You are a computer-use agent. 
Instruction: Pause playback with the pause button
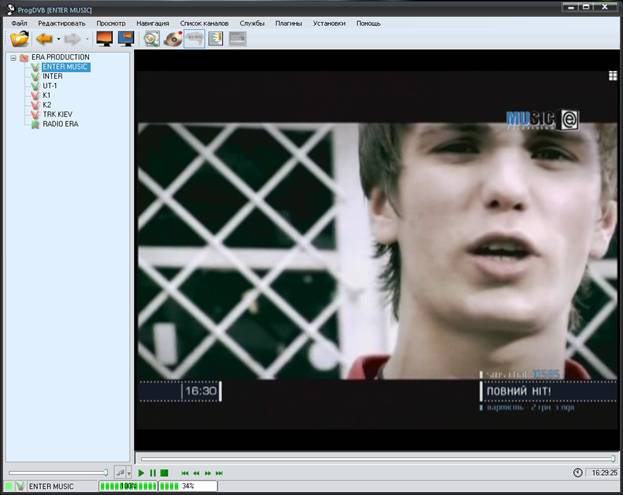(x=153, y=473)
